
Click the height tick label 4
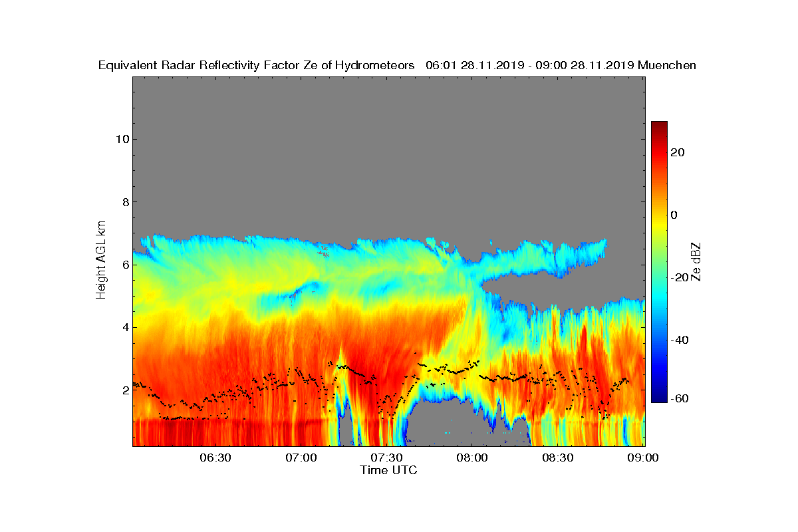pos(124,327)
